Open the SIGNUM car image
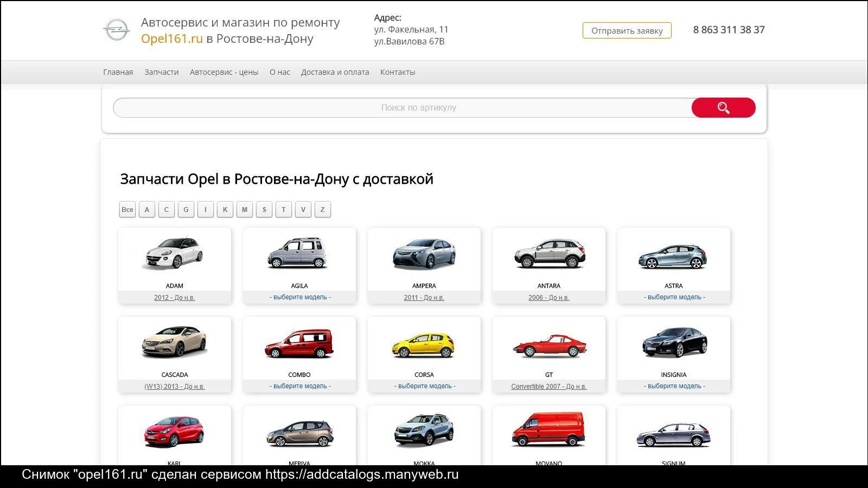 (673, 435)
